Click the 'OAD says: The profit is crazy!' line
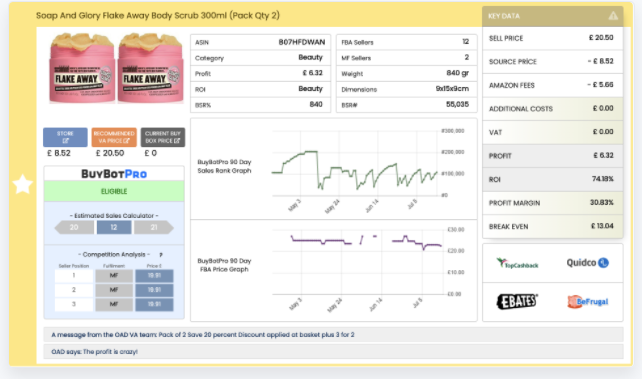The image size is (642, 379). tap(333, 351)
